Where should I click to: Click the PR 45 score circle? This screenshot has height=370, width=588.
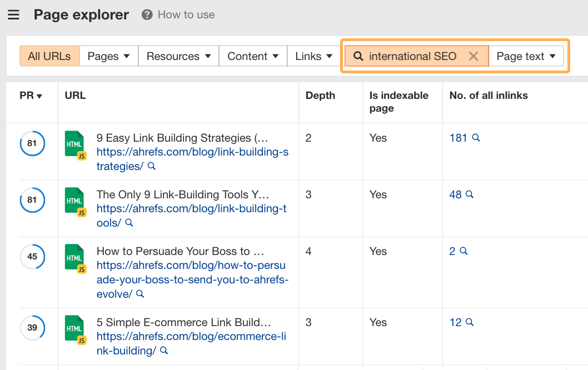pyautogui.click(x=32, y=257)
